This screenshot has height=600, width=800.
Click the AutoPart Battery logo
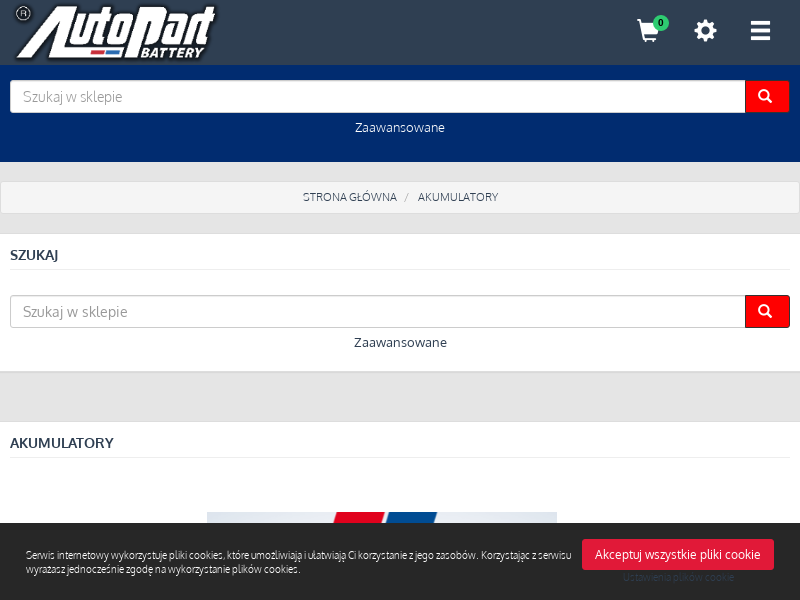coord(115,32)
